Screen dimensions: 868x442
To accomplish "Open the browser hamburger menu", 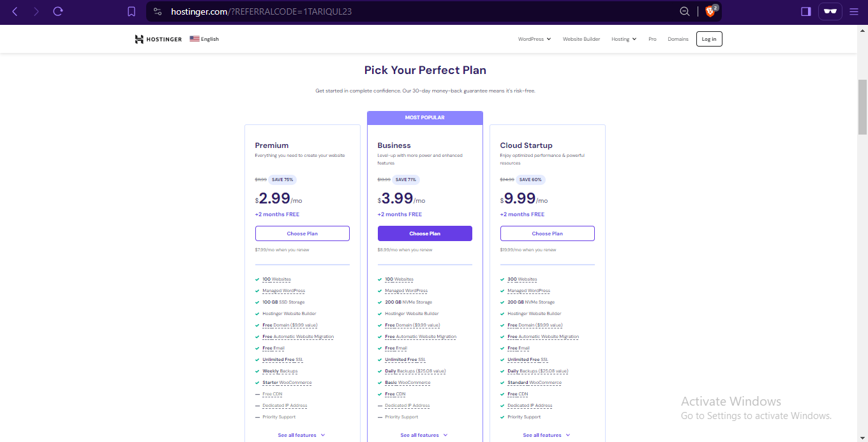I will click(854, 11).
